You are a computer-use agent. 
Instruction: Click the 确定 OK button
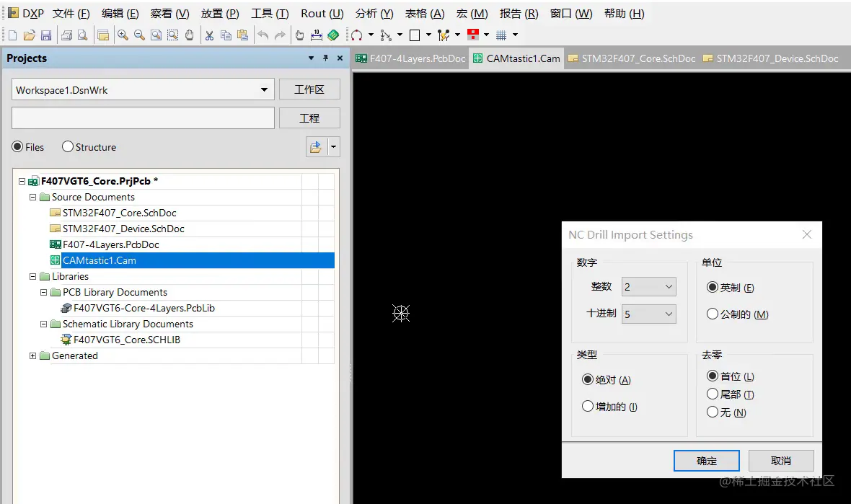pyautogui.click(x=707, y=461)
